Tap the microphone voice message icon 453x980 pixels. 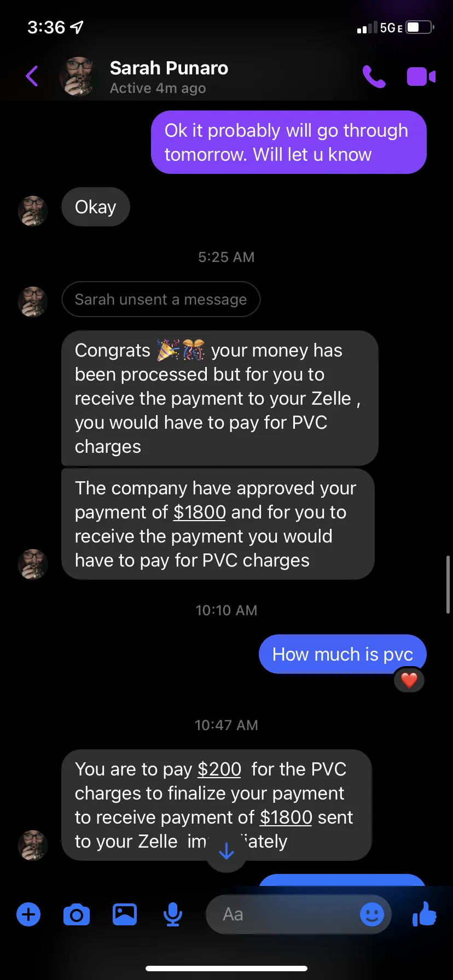click(173, 914)
